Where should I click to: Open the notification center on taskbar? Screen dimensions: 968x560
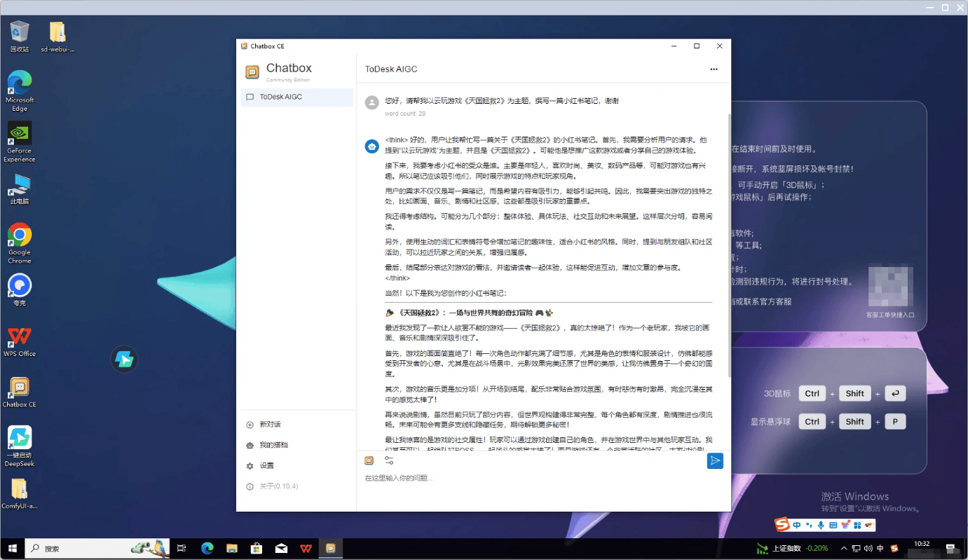point(950,548)
